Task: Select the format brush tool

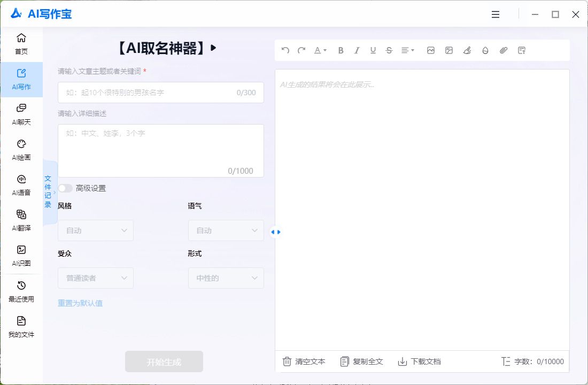Action: 467,50
